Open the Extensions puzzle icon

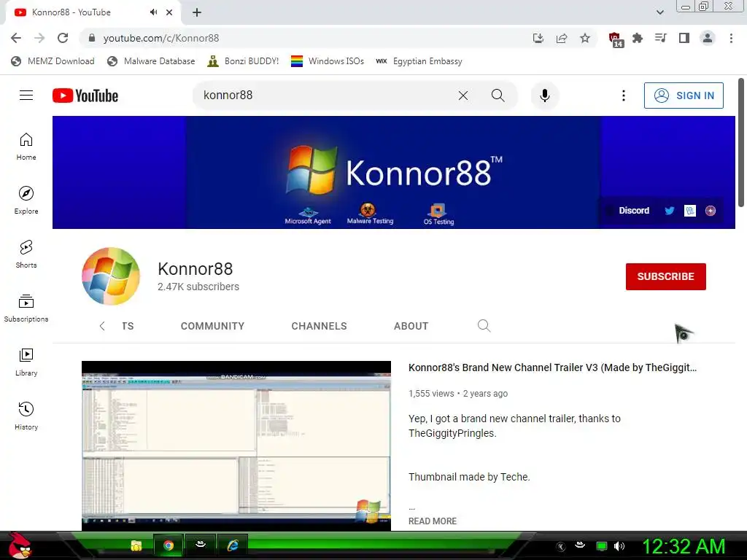[638, 38]
